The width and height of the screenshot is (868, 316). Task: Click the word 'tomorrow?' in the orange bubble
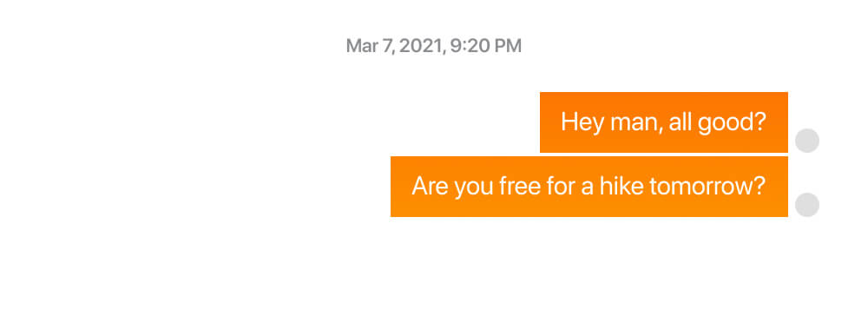[x=707, y=187]
